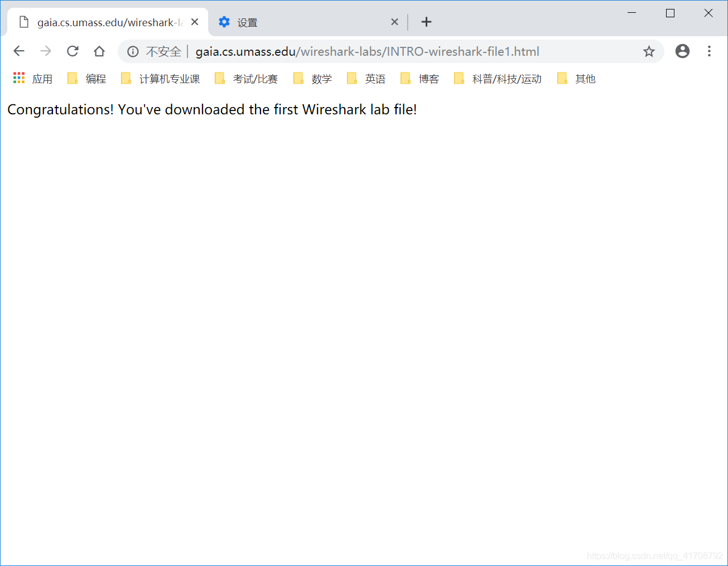Open the 计算机专业课 bookmarks folder
The height and width of the screenshot is (566, 728).
click(x=160, y=79)
